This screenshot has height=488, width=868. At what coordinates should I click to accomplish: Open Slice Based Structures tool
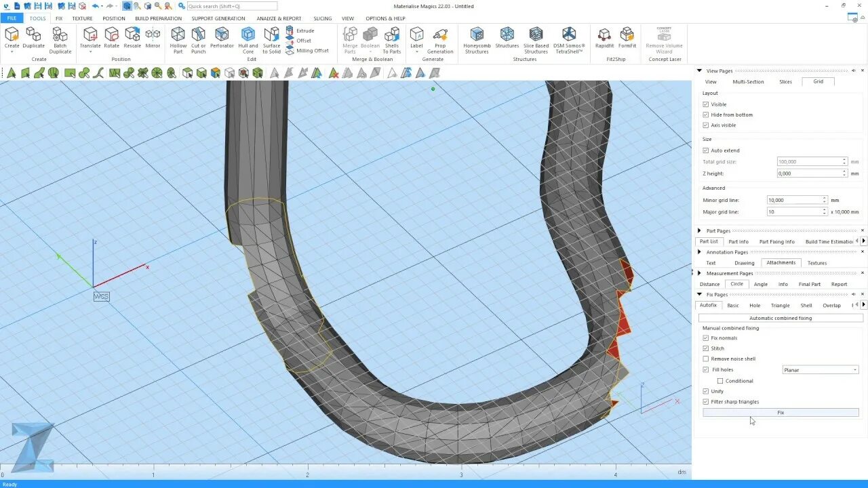536,40
